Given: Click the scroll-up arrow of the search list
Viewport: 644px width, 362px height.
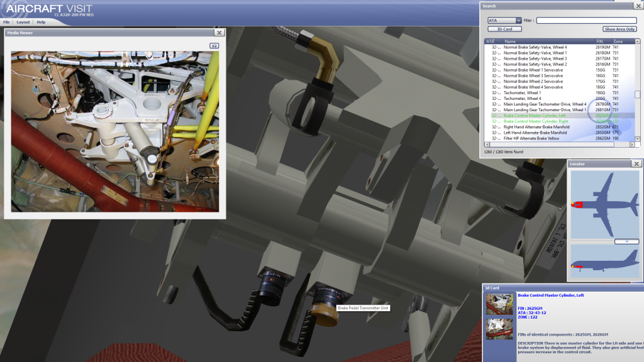Looking at the screenshot, I should pos(638,41).
